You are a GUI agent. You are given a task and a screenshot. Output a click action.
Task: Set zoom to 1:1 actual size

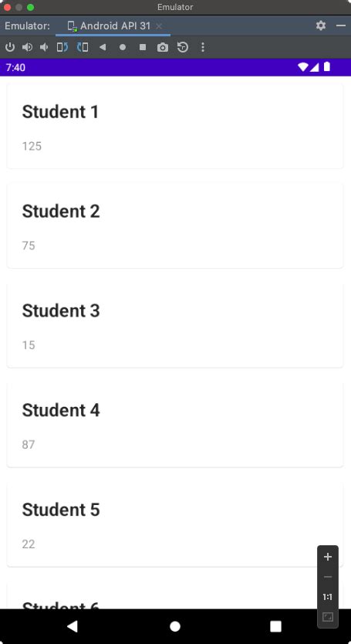click(328, 597)
